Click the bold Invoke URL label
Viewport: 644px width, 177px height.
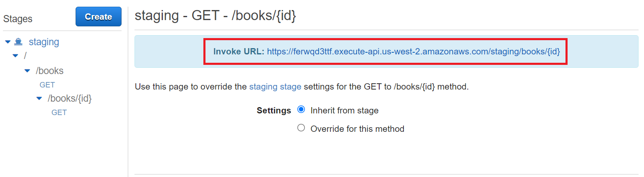click(238, 51)
